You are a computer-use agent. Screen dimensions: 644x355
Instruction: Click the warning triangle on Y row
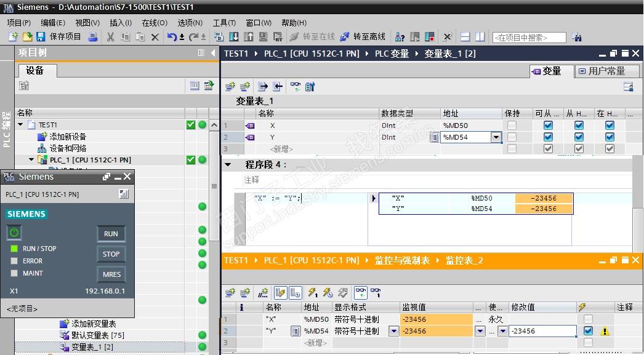pyautogui.click(x=605, y=331)
